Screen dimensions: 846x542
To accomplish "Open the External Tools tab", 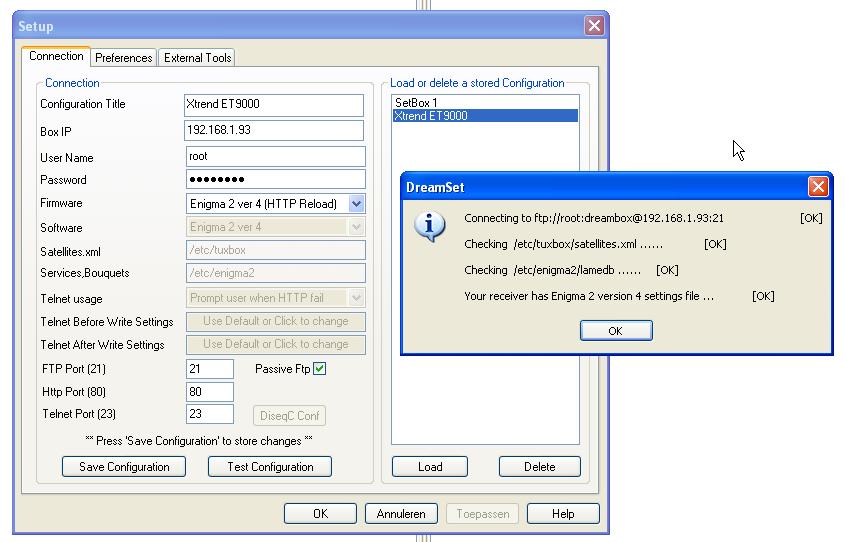I will pyautogui.click(x=197, y=58).
